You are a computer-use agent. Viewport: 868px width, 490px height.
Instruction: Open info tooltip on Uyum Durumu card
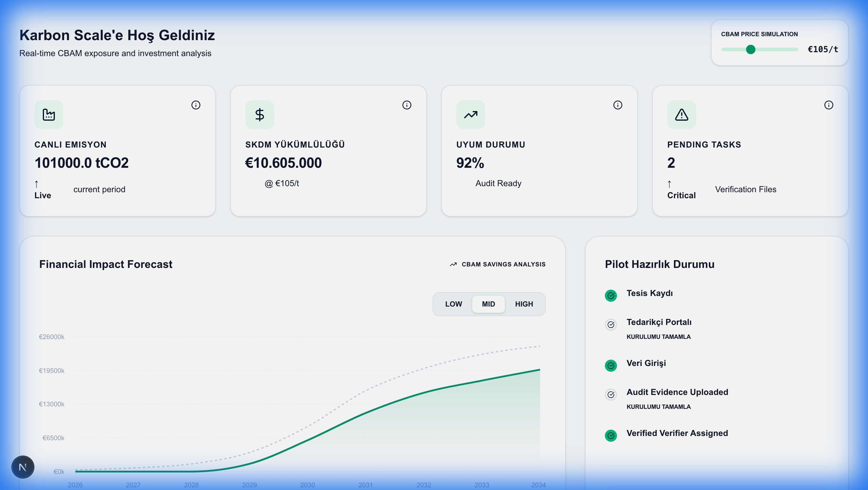coord(618,105)
